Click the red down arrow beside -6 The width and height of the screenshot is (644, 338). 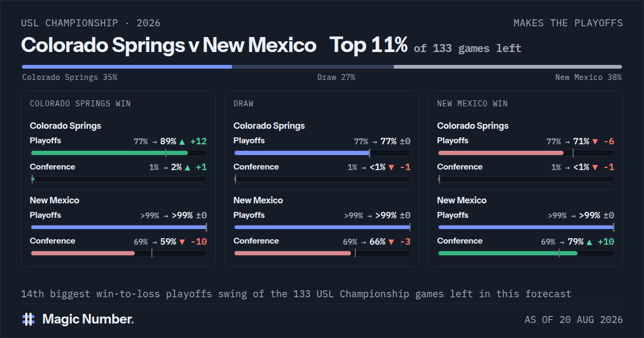595,142
